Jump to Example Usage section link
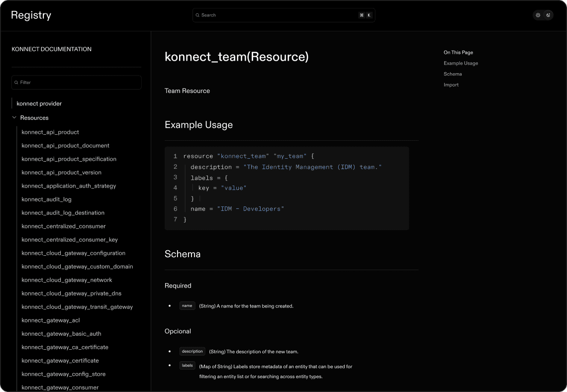 (x=461, y=63)
